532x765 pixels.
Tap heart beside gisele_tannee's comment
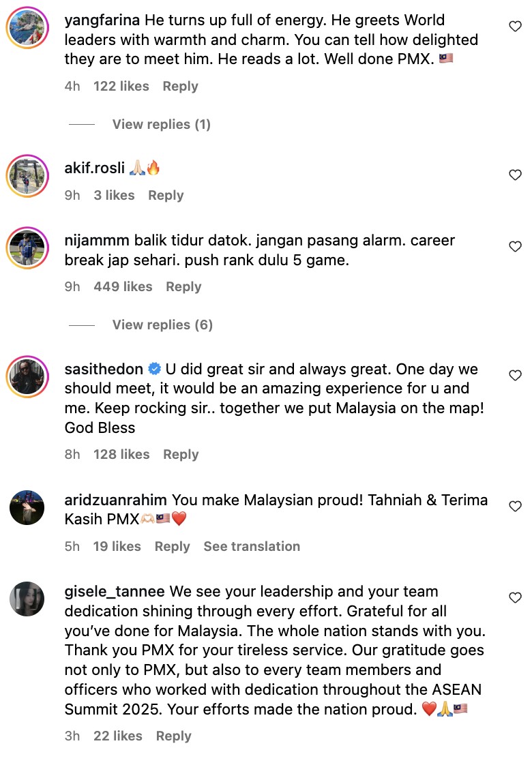516,598
